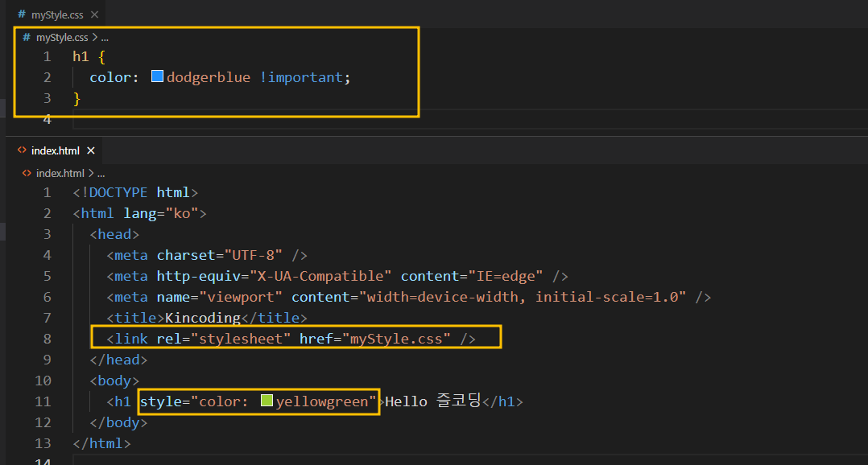Image resolution: width=868 pixels, height=465 pixels.
Task: Open the yellowgreen color swatch picker
Action: coord(267,401)
